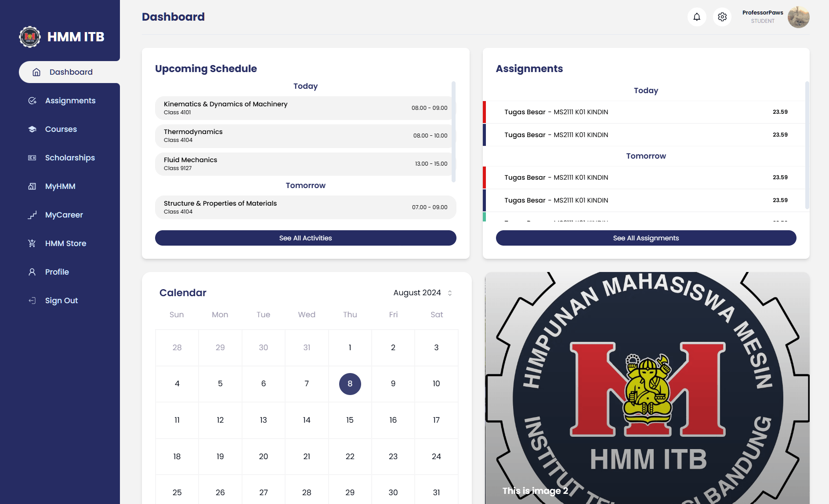Viewport: 829px width, 504px height.
Task: Go to Assignments in sidebar
Action: pyautogui.click(x=69, y=101)
